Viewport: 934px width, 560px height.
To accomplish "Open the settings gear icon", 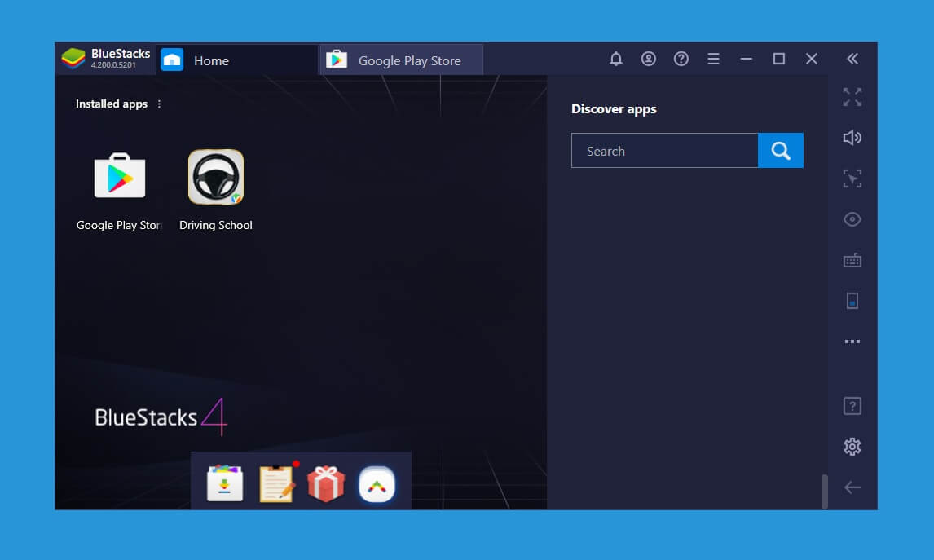I will (852, 447).
